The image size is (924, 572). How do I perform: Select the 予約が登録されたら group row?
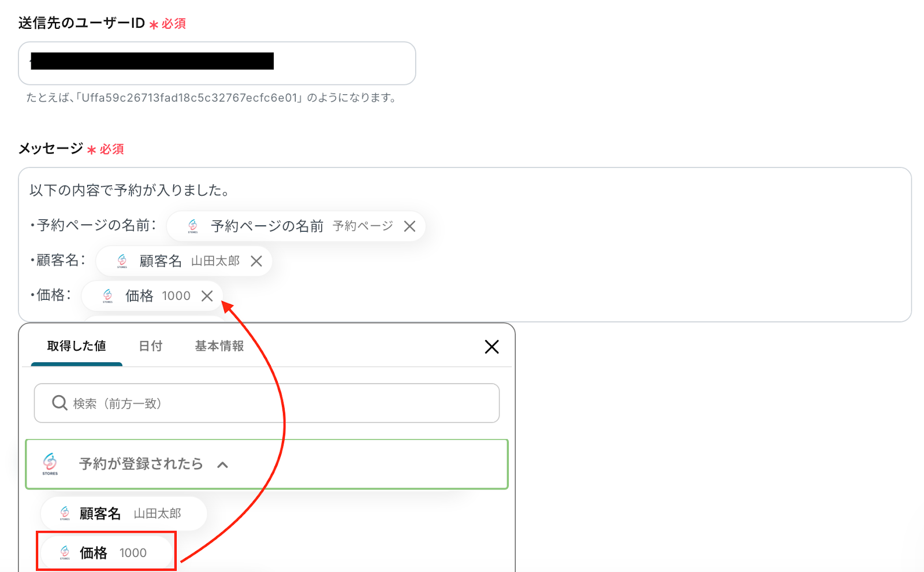pos(267,464)
